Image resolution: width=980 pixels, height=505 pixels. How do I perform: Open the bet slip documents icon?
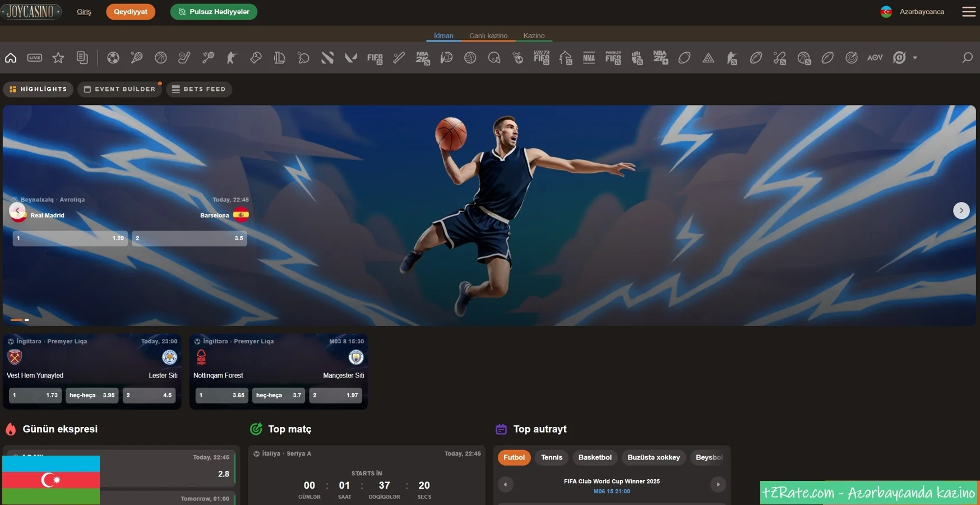pyautogui.click(x=82, y=58)
